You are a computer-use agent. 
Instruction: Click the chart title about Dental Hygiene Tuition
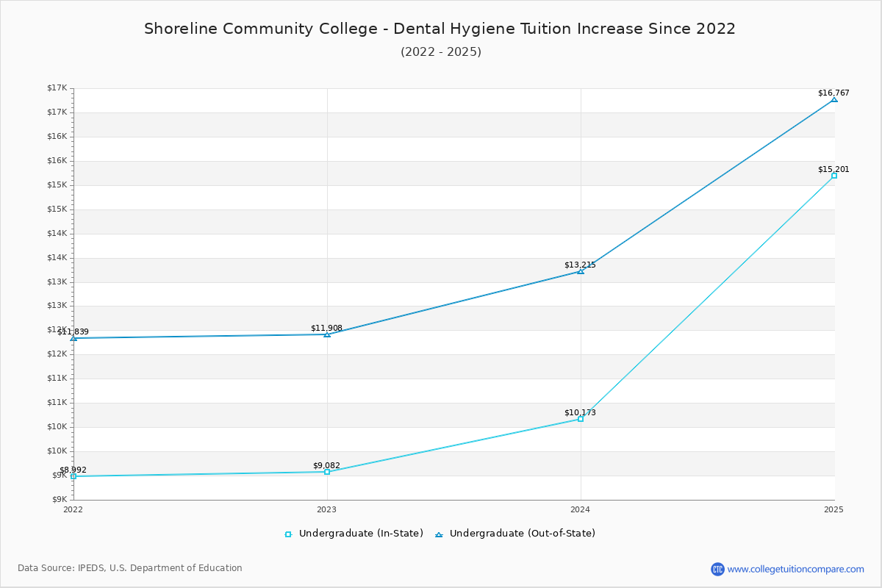tap(440, 29)
